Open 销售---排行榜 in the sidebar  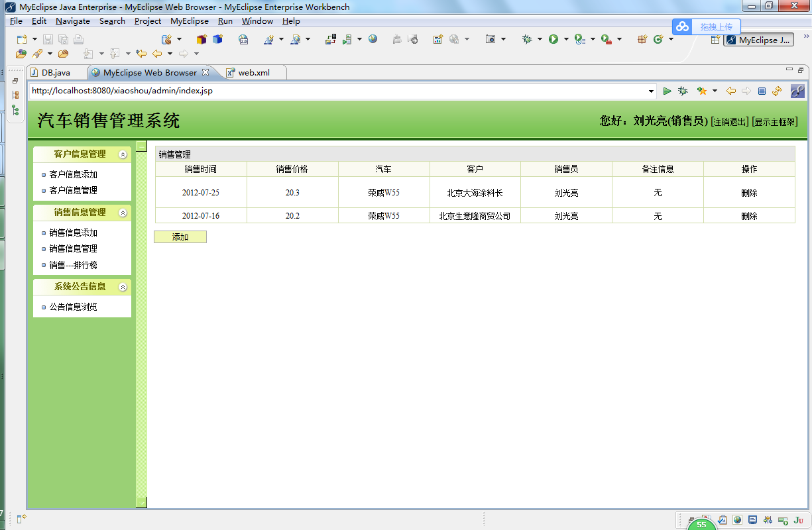pos(74,265)
